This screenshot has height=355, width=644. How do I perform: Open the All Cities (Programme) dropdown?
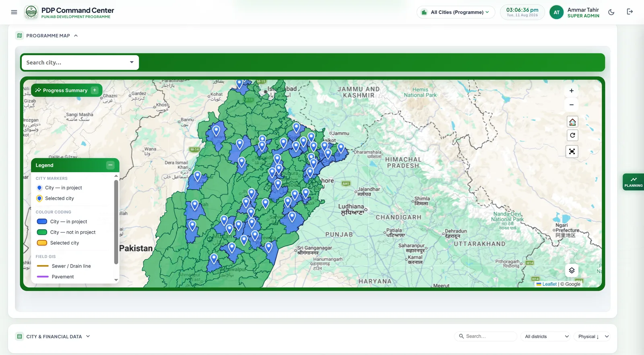coord(456,12)
